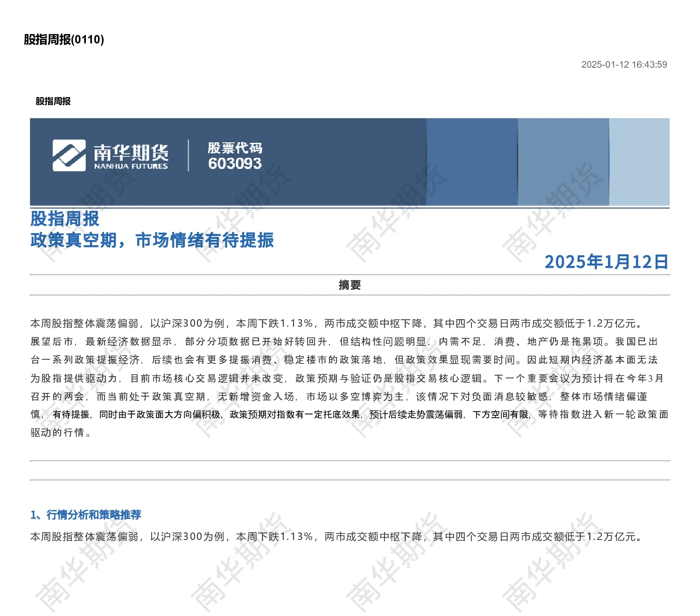This screenshot has height=616, width=700.
Task: Click the summary line starting 为股指提供驱动力
Action: coord(347,378)
